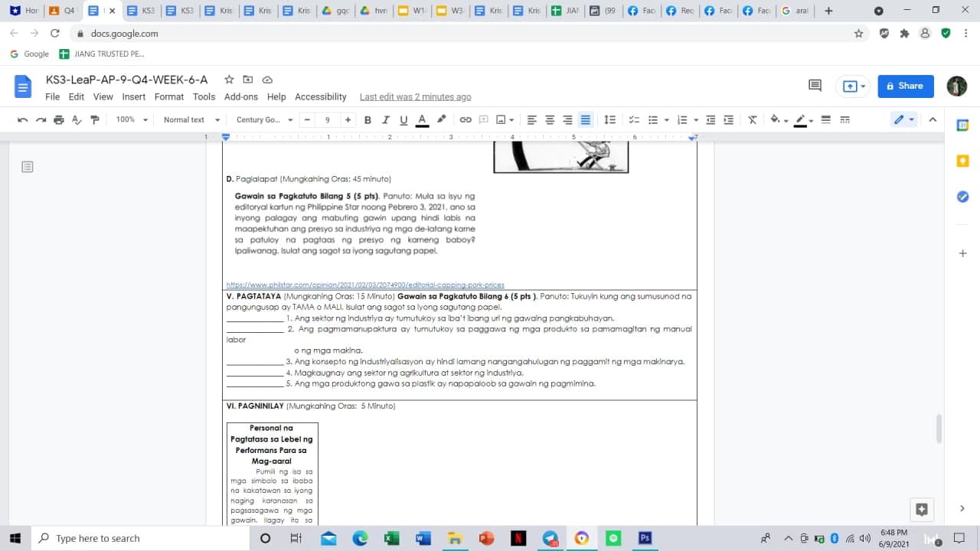Toggle Italic formatting
980x551 pixels.
click(x=385, y=120)
